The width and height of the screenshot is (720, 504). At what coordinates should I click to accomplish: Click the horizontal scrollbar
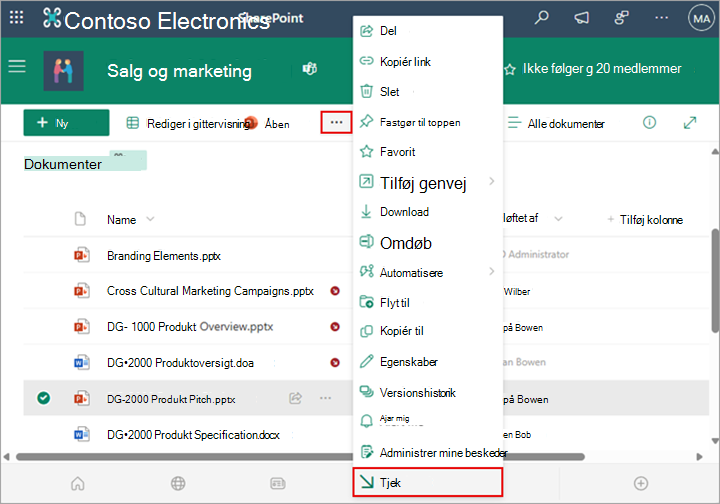pos(300,457)
